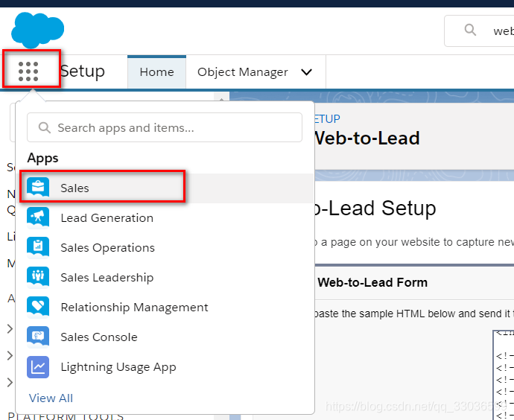
Task: Expand the second sidebar tree chevron
Action: (x=10, y=355)
